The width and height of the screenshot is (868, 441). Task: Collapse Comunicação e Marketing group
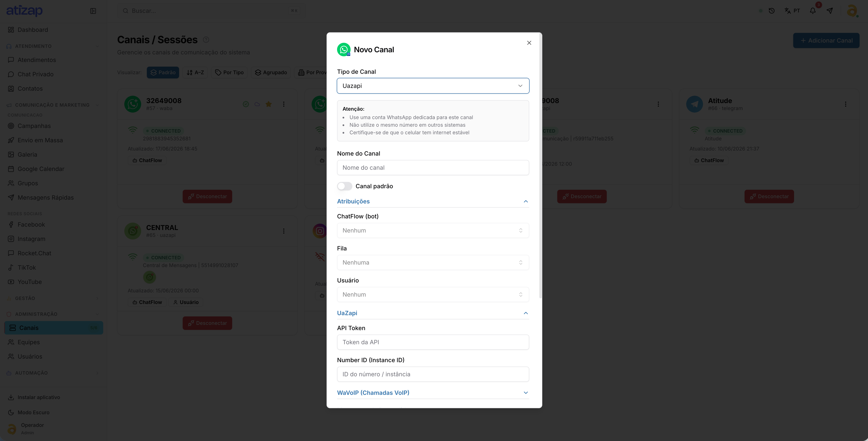tap(54, 105)
